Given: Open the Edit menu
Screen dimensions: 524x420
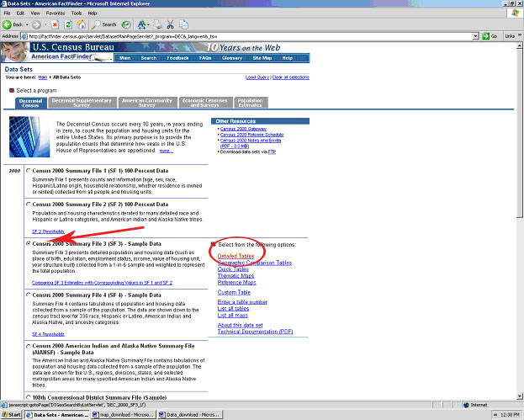Looking at the screenshot, I should (20, 13).
